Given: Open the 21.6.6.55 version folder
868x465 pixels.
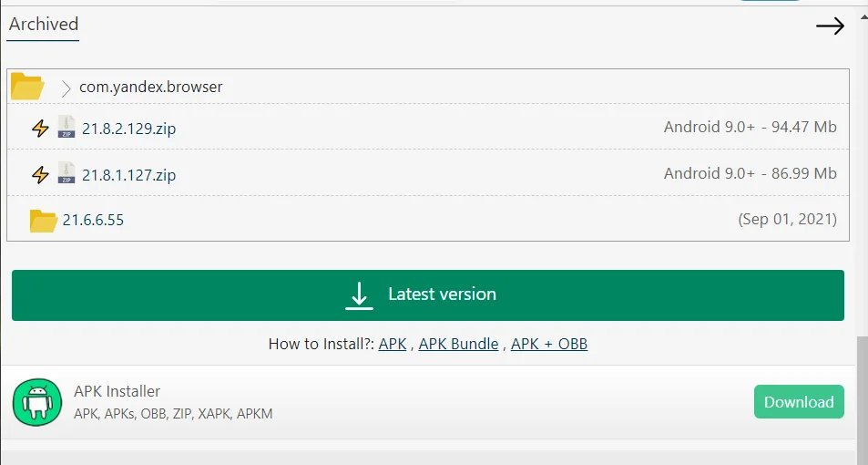Looking at the screenshot, I should [x=93, y=220].
